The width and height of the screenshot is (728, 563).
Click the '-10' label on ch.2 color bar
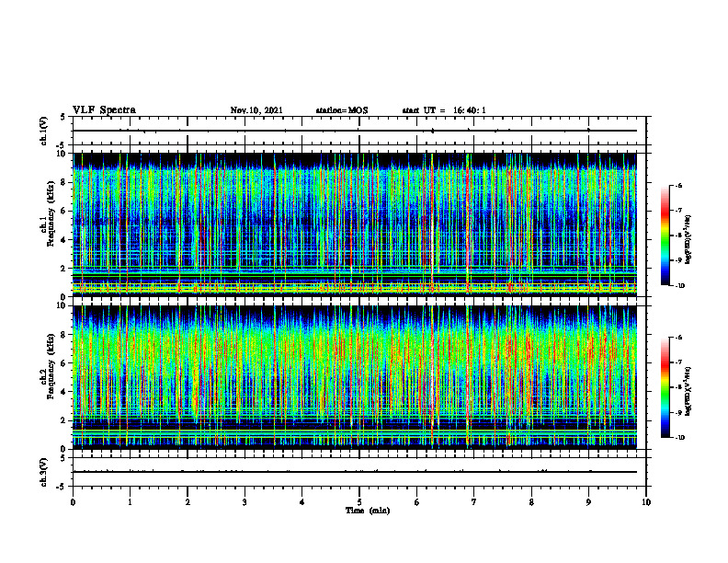point(679,438)
